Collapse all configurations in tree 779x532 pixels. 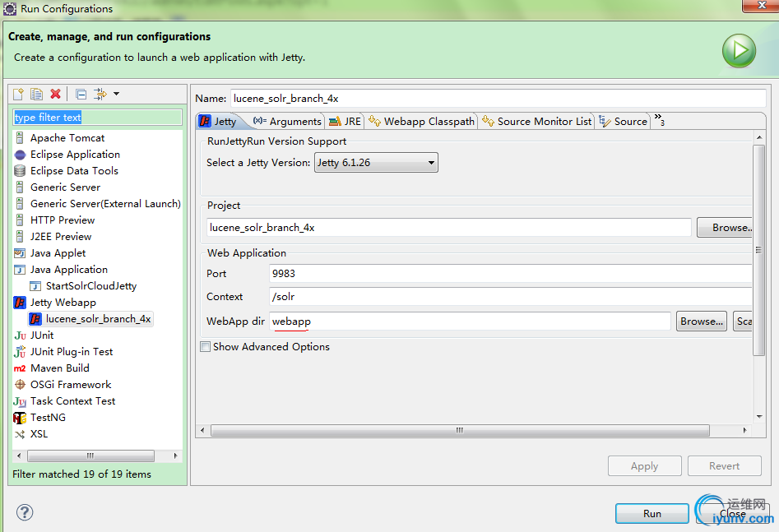point(81,94)
